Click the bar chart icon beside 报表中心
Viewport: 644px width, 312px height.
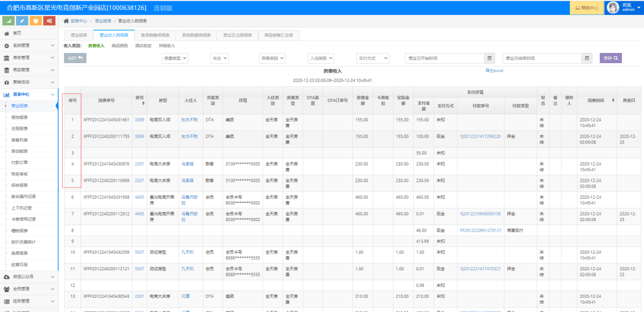coord(7,94)
